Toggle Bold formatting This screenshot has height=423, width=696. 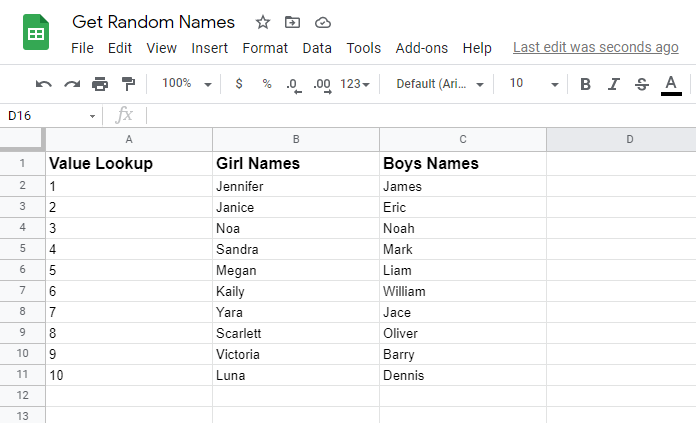pyautogui.click(x=586, y=84)
